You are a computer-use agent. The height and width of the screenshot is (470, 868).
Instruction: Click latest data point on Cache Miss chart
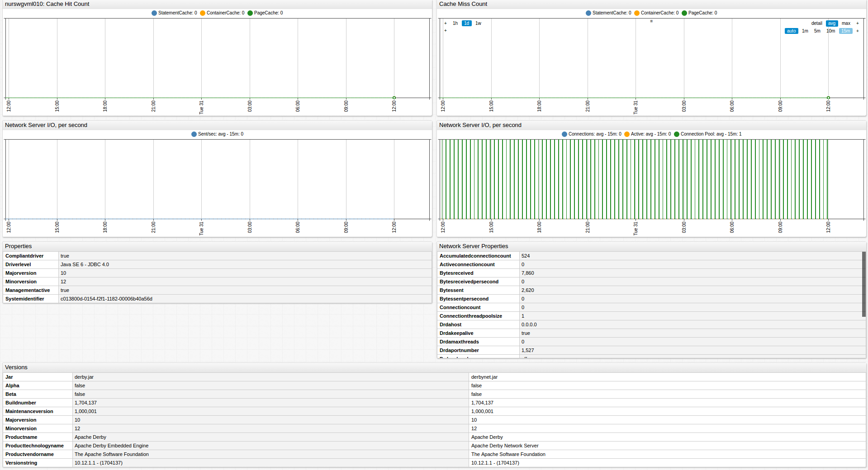pos(828,98)
